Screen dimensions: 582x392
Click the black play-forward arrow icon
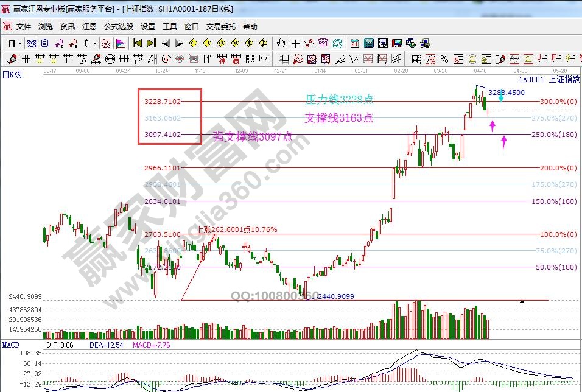(179, 43)
